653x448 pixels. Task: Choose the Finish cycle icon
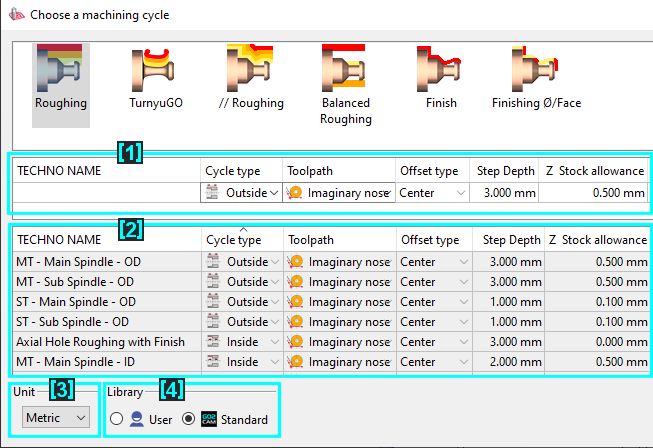(x=440, y=70)
